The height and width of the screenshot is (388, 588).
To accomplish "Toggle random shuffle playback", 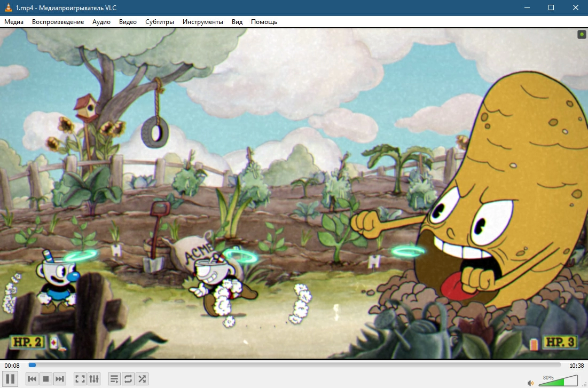I will 142,378.
